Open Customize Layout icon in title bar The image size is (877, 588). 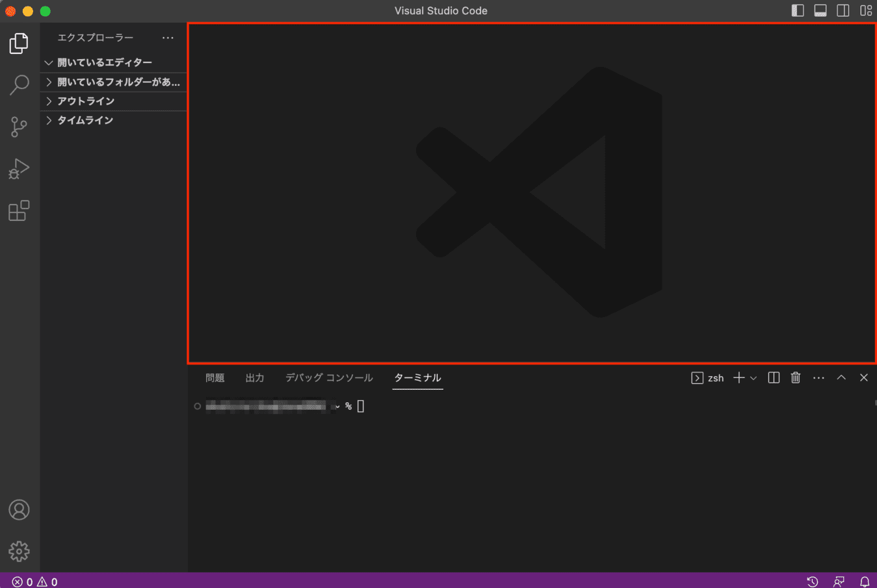click(866, 10)
